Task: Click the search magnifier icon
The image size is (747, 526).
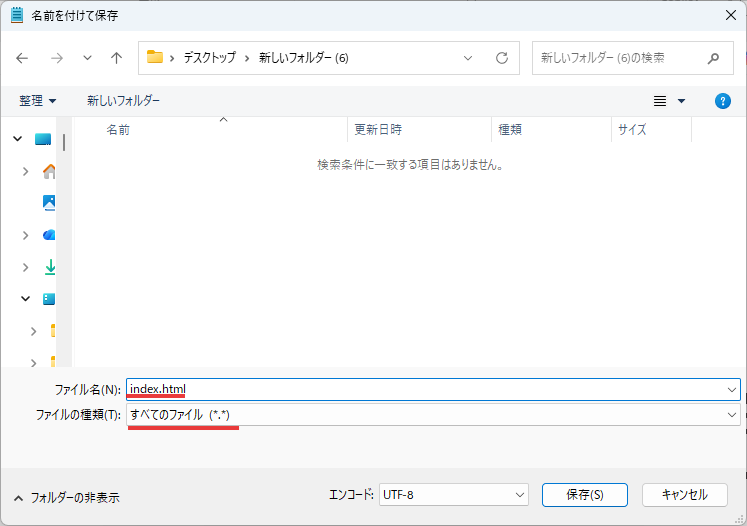Action: pos(713,58)
